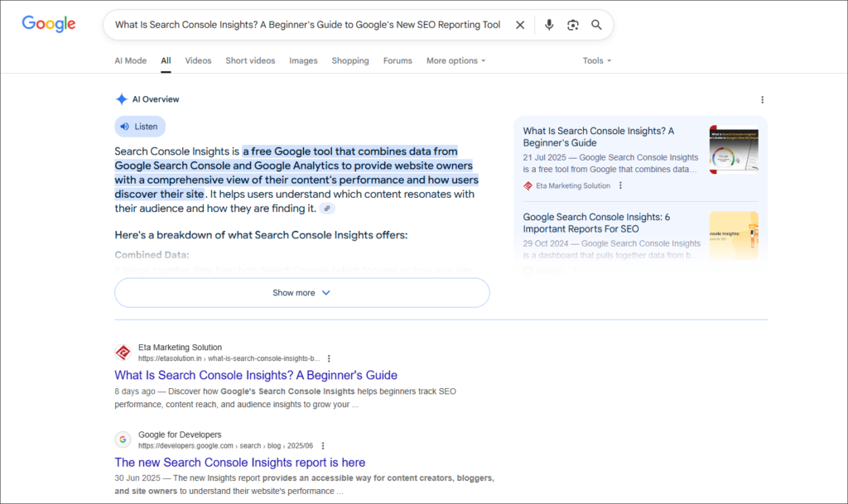Click Google for Developers favicon
The image size is (848, 504).
(123, 439)
